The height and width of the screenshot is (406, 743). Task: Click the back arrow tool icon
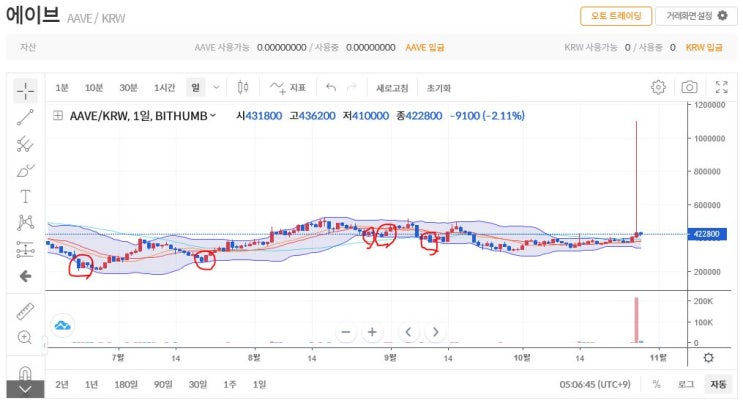click(25, 276)
